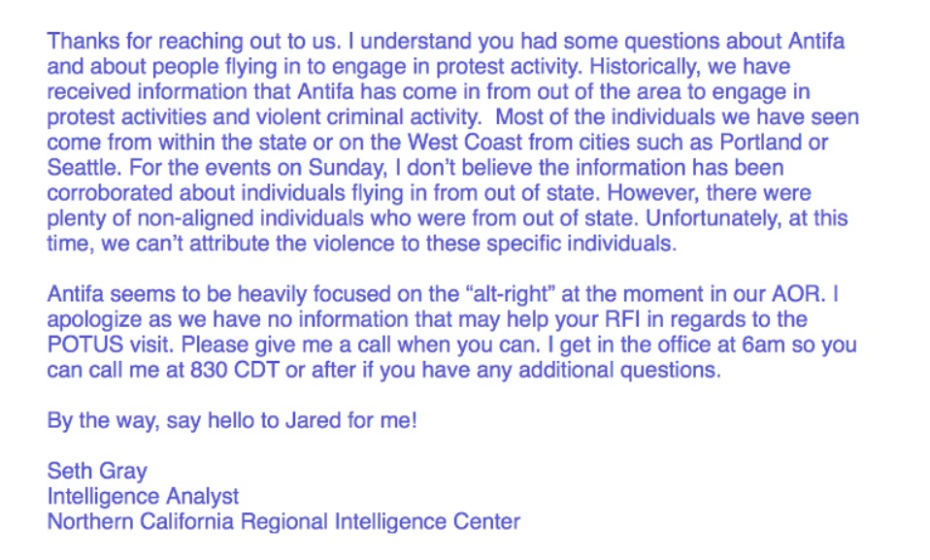Viewport: 930px width, 560px height.
Task: Click the word "Sunday" in the email
Action: (x=346, y=168)
